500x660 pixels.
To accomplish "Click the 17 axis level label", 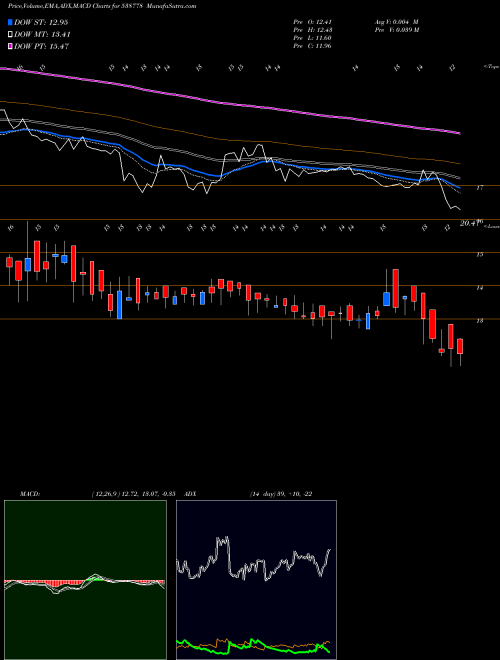I will [480, 188].
